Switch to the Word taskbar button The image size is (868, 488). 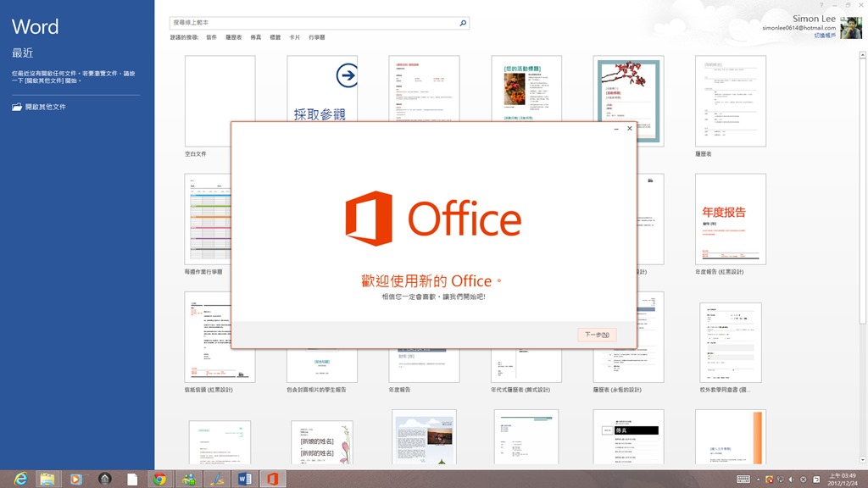pos(245,480)
